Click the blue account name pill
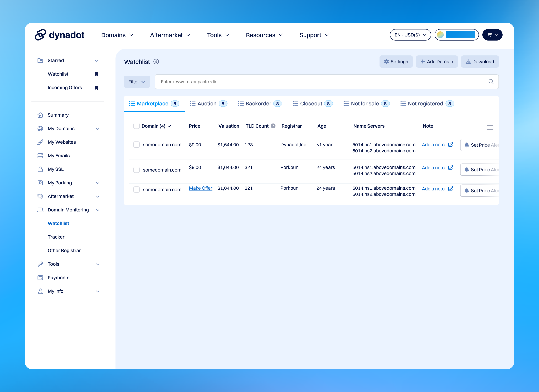 point(461,35)
